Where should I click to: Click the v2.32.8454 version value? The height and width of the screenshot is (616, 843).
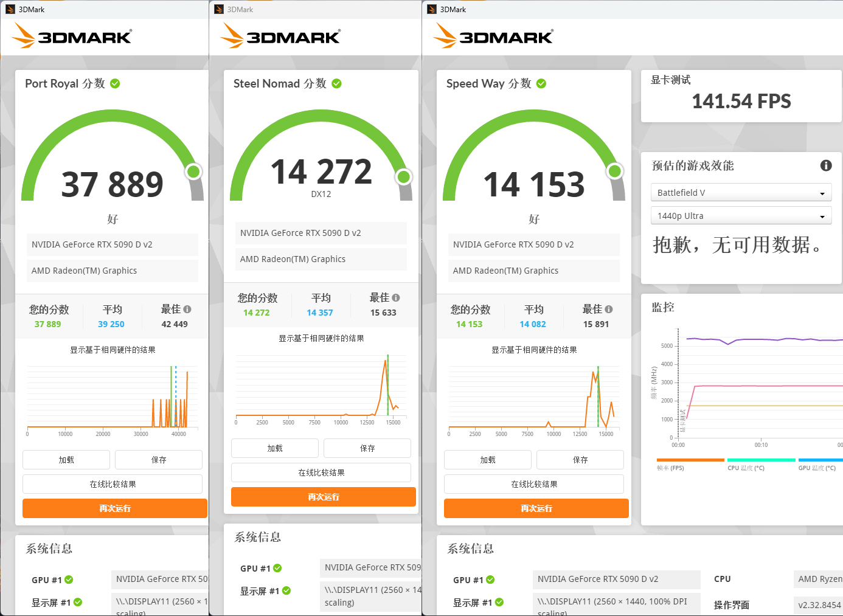click(819, 605)
